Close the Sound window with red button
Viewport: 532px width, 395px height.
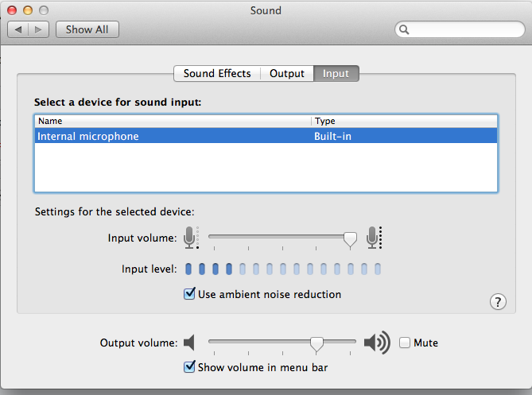pyautogui.click(x=12, y=10)
